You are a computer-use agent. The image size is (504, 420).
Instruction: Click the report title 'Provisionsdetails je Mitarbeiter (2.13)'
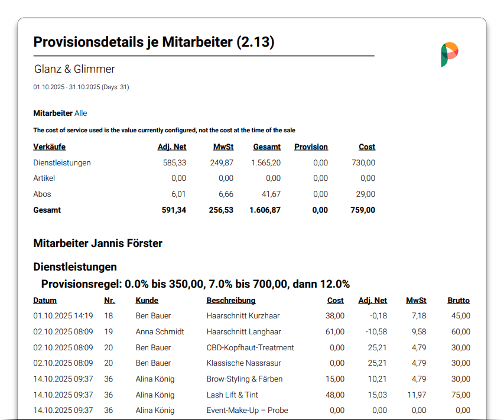154,42
